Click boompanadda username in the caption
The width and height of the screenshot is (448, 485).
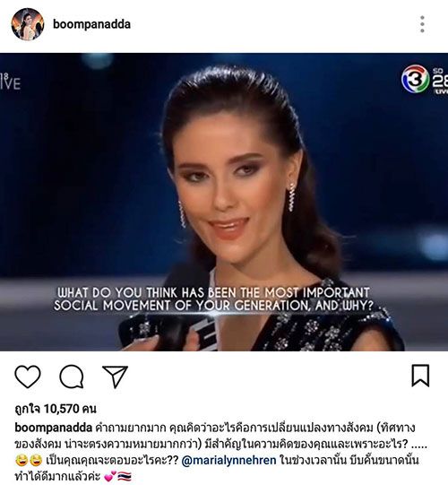(53, 428)
